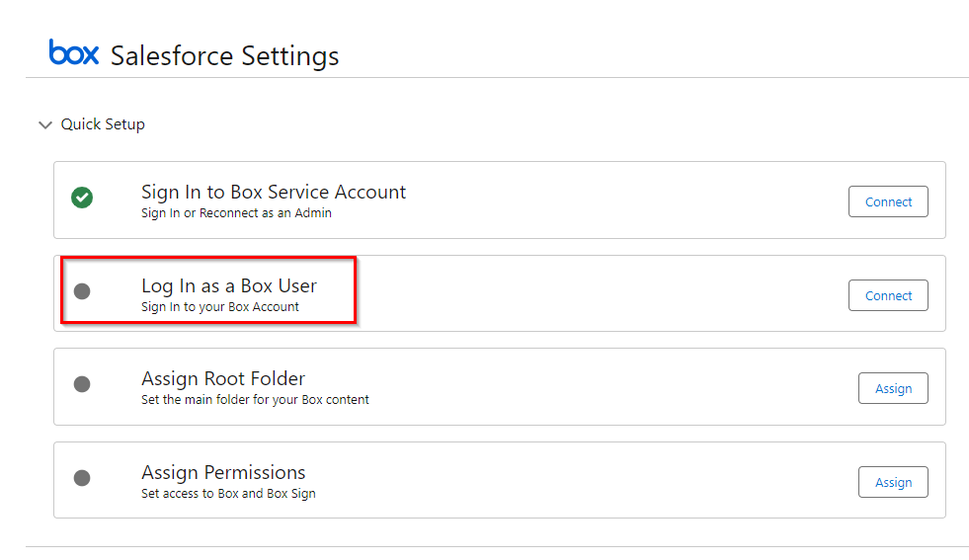Select the Log In as a Box User title

pos(228,286)
